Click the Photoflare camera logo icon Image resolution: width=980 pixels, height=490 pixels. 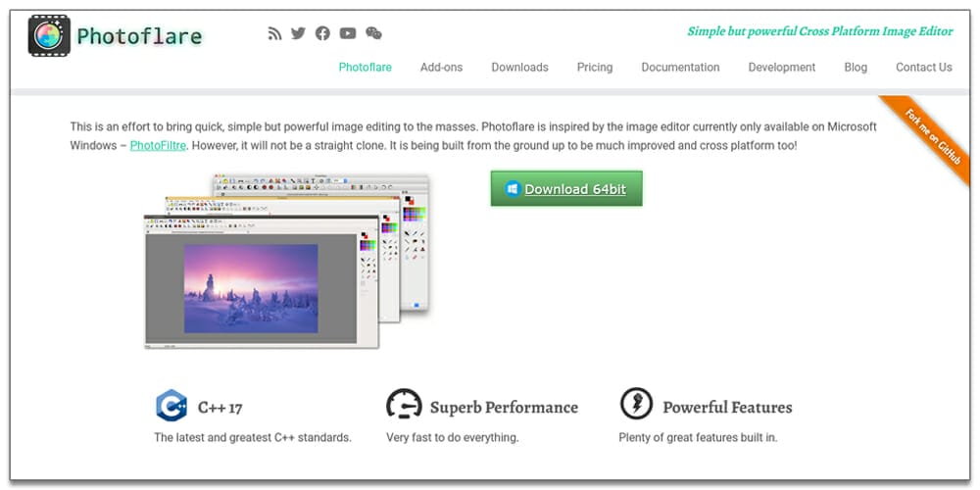[x=49, y=35]
